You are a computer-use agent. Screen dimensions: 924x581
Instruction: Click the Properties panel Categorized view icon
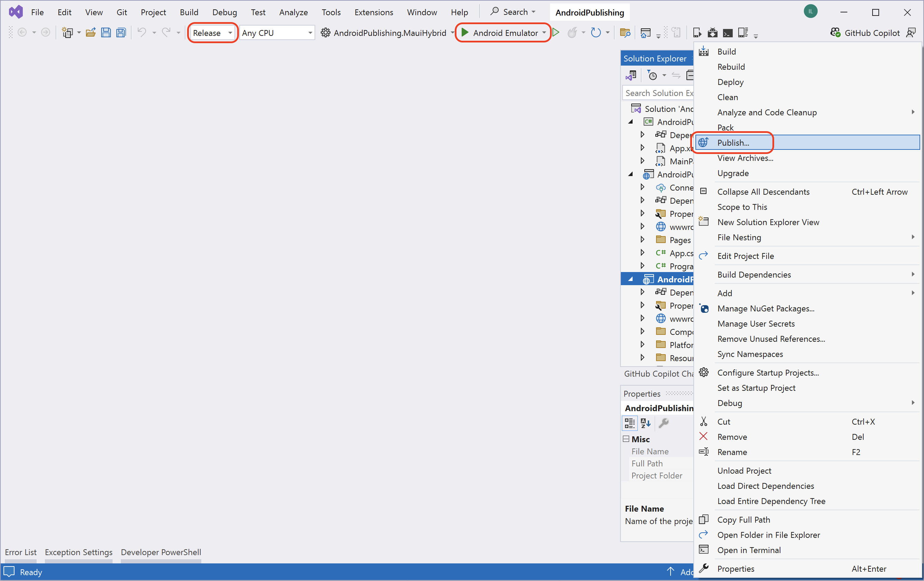pyautogui.click(x=630, y=423)
